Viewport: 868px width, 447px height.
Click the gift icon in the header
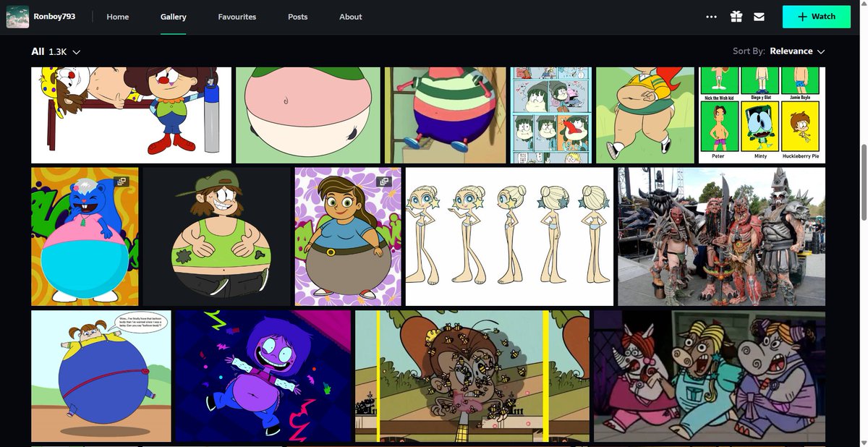736,17
